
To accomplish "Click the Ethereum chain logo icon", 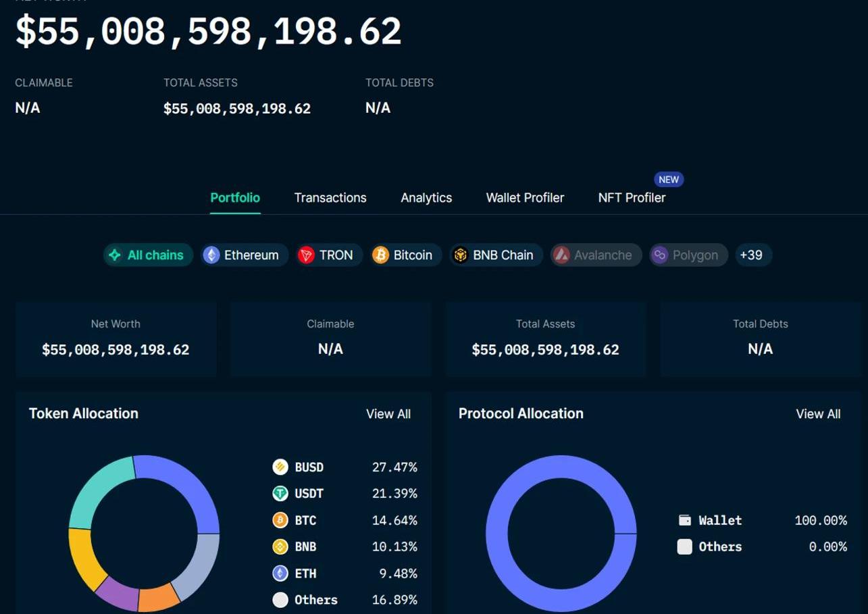I will [211, 255].
